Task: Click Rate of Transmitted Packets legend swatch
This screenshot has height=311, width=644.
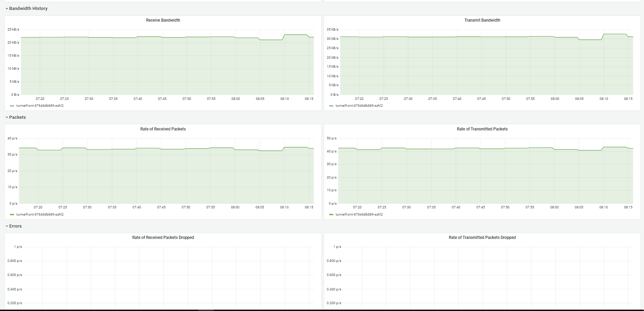Action: coord(331,215)
